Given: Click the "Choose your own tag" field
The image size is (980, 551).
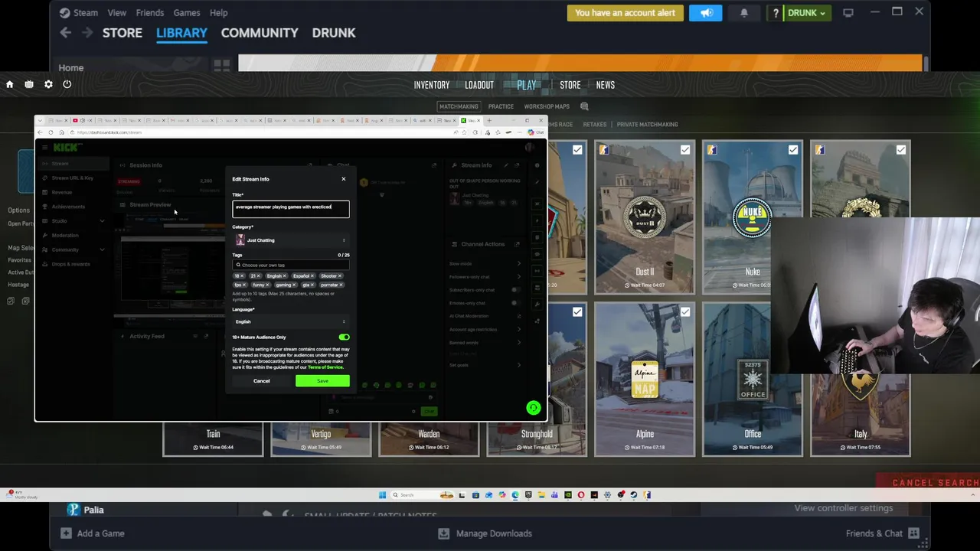Looking at the screenshot, I should tap(291, 265).
